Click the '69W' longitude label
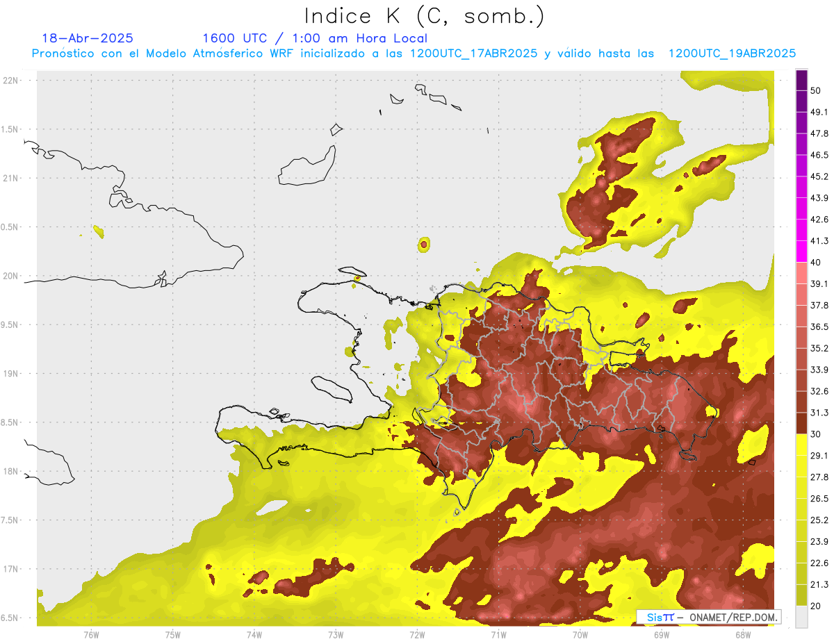 tap(661, 635)
